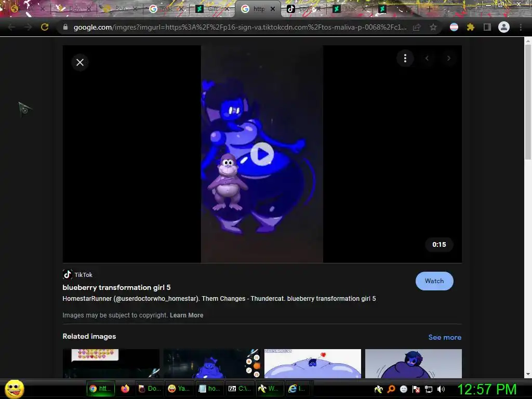Open 'blueberry transformation girl 5' title link

pyautogui.click(x=116, y=287)
